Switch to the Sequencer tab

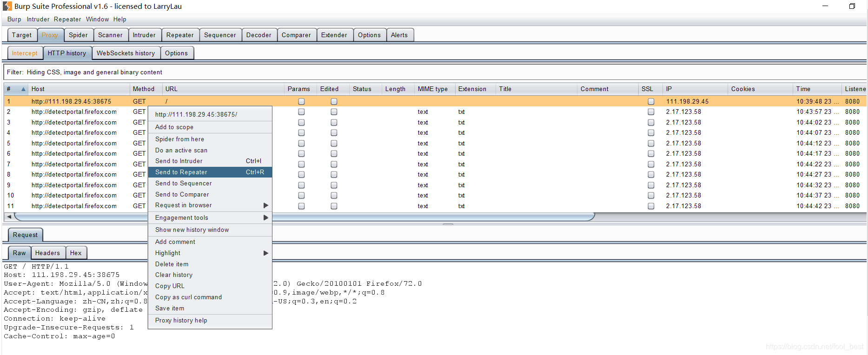click(x=220, y=35)
